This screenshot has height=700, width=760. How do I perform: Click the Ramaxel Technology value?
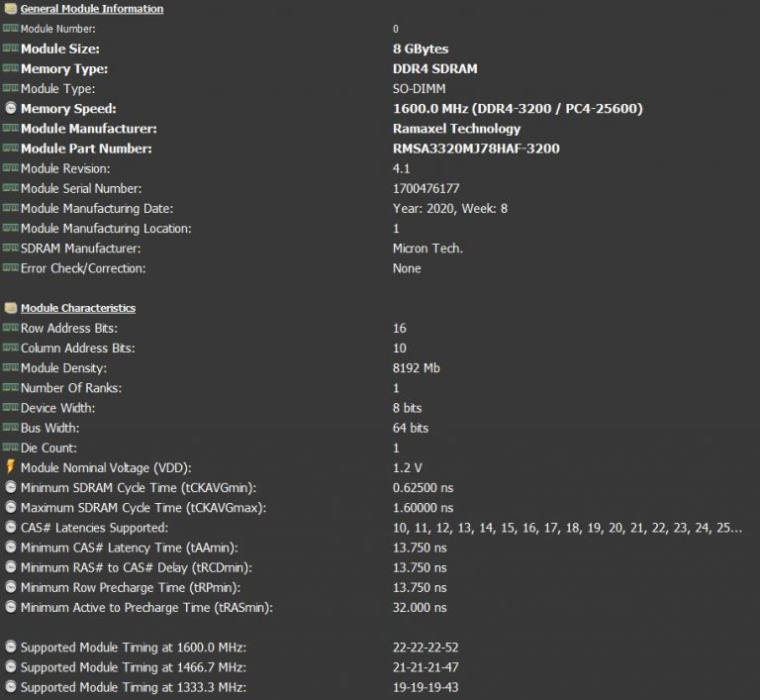coord(456,129)
